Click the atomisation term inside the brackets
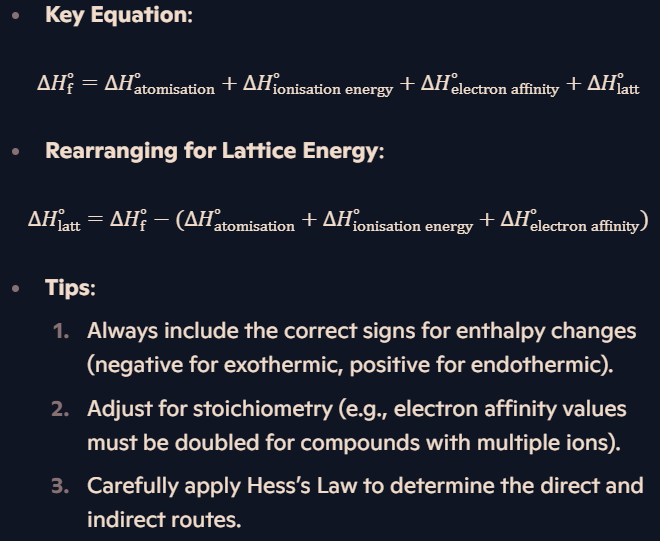The height and width of the screenshot is (541, 660). 240,220
